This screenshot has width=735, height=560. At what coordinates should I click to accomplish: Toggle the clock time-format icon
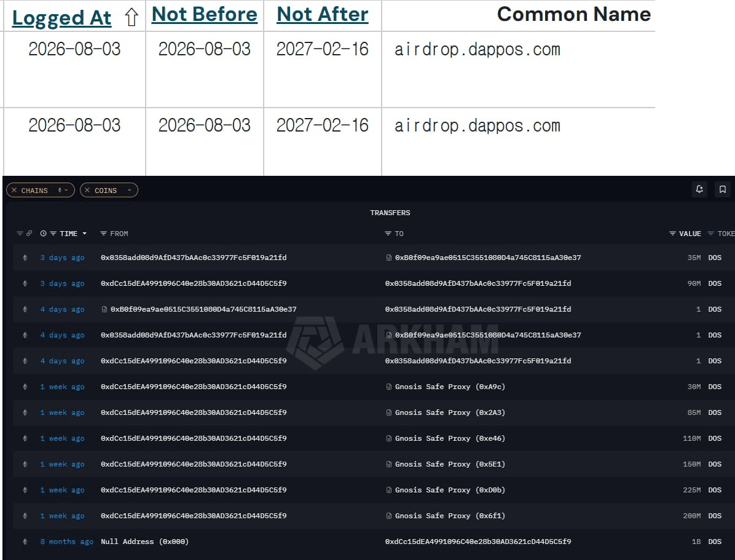pyautogui.click(x=43, y=233)
